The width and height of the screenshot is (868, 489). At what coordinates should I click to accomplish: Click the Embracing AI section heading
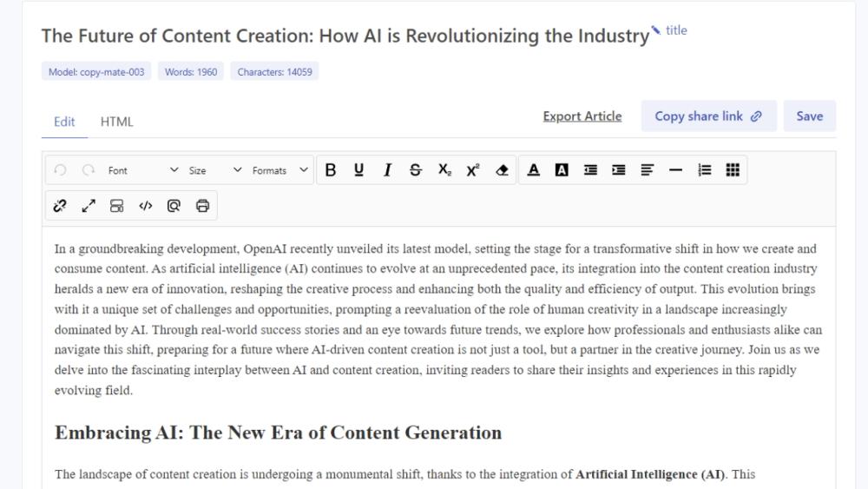(278, 433)
